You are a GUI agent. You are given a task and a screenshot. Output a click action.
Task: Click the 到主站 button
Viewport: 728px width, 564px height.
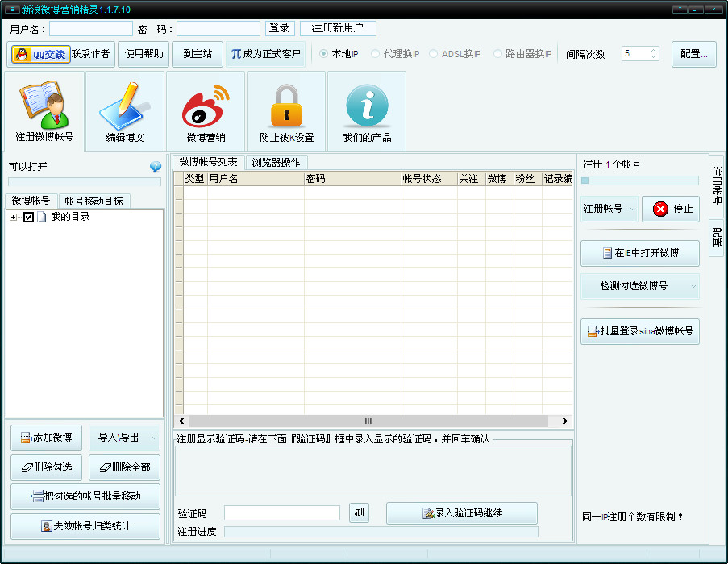[198, 54]
